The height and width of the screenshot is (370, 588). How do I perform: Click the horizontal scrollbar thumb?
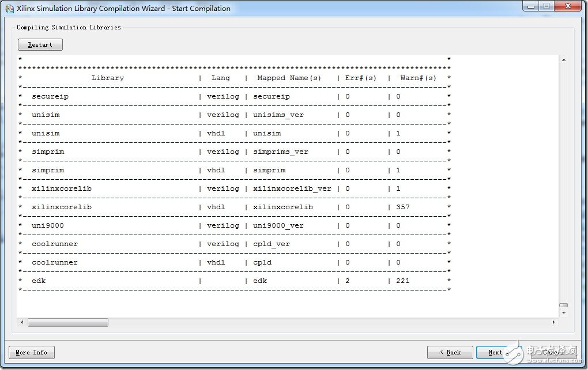[67, 322]
